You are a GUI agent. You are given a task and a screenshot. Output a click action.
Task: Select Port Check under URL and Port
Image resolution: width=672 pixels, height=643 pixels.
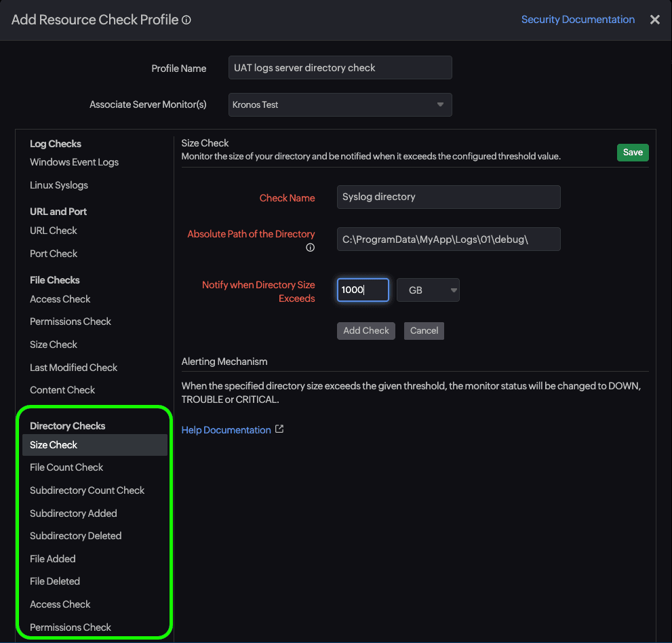[x=53, y=254]
